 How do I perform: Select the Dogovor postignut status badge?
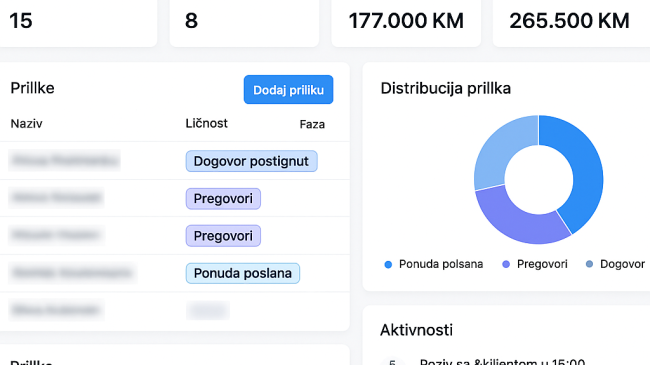251,161
